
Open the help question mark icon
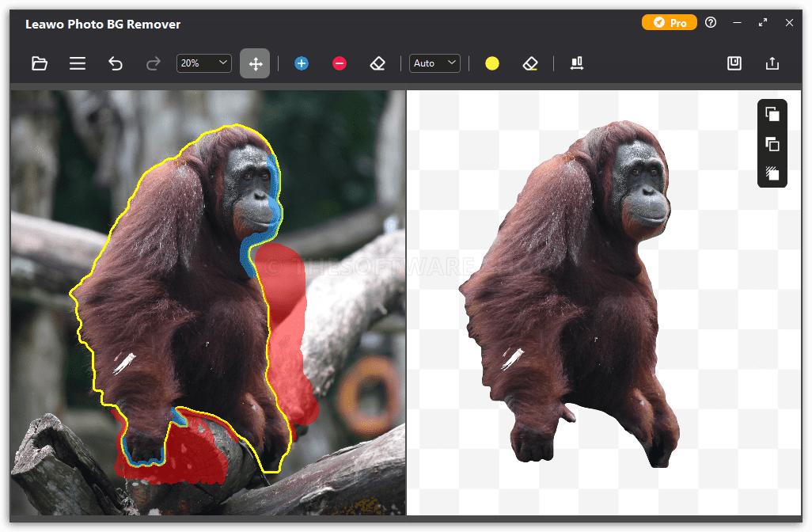tap(711, 22)
